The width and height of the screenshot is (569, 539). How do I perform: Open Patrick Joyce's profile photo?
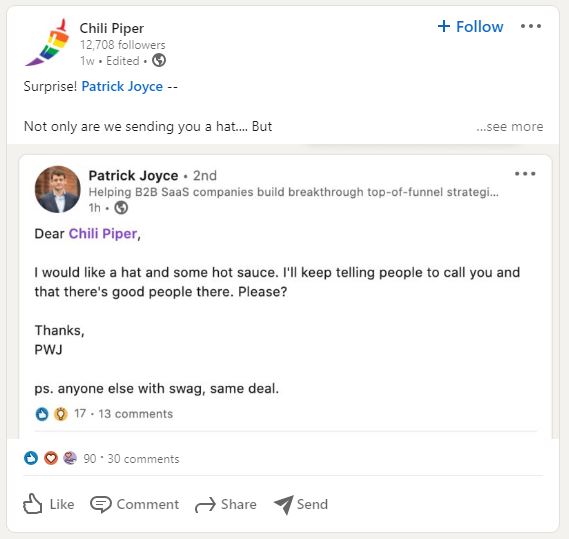(x=57, y=189)
